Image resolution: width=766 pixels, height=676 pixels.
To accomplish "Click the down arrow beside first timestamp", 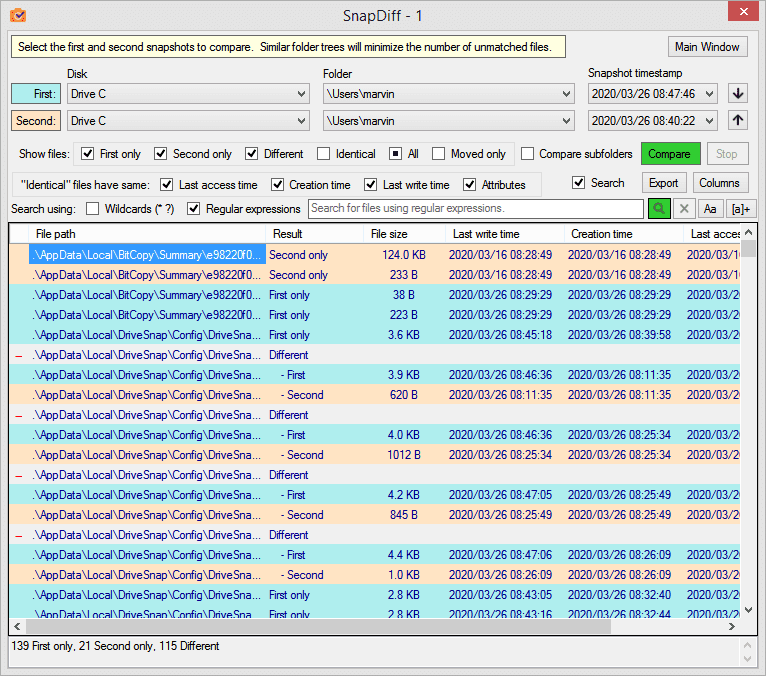I will [738, 93].
